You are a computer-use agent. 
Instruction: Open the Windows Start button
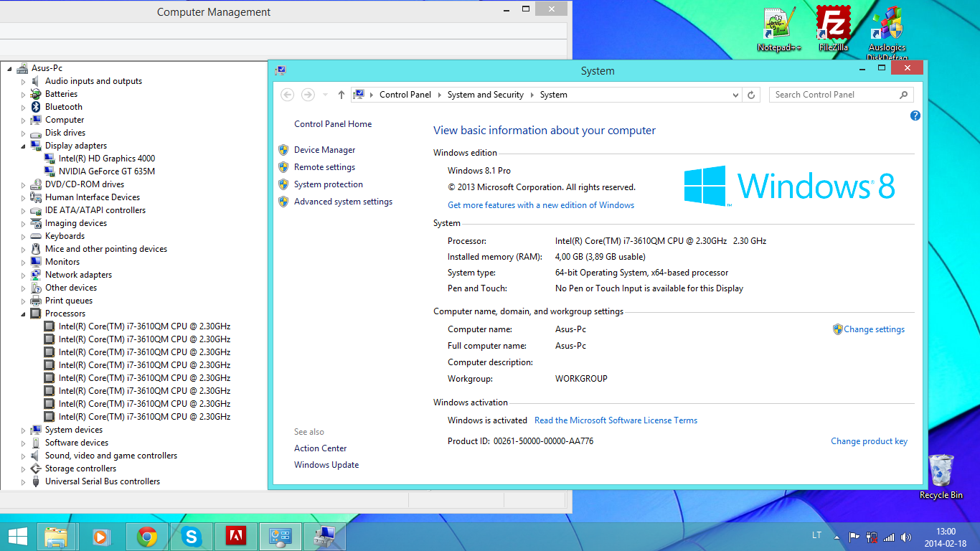[x=18, y=537]
